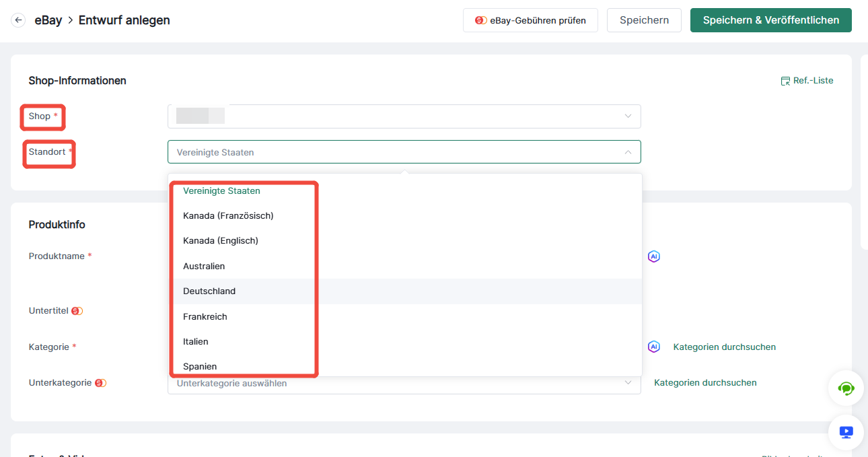Open the Unterkategorie auswählen dropdown
Screen dimensions: 868x457
click(404, 383)
